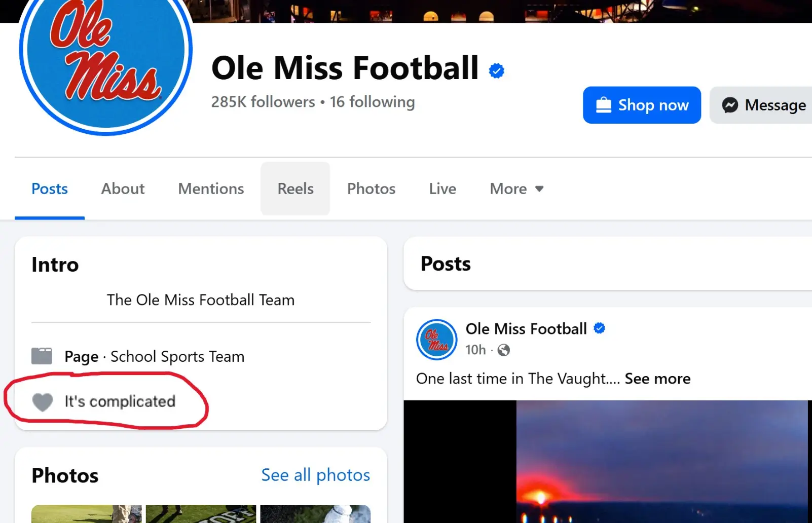Go to the Photos tab

point(371,189)
